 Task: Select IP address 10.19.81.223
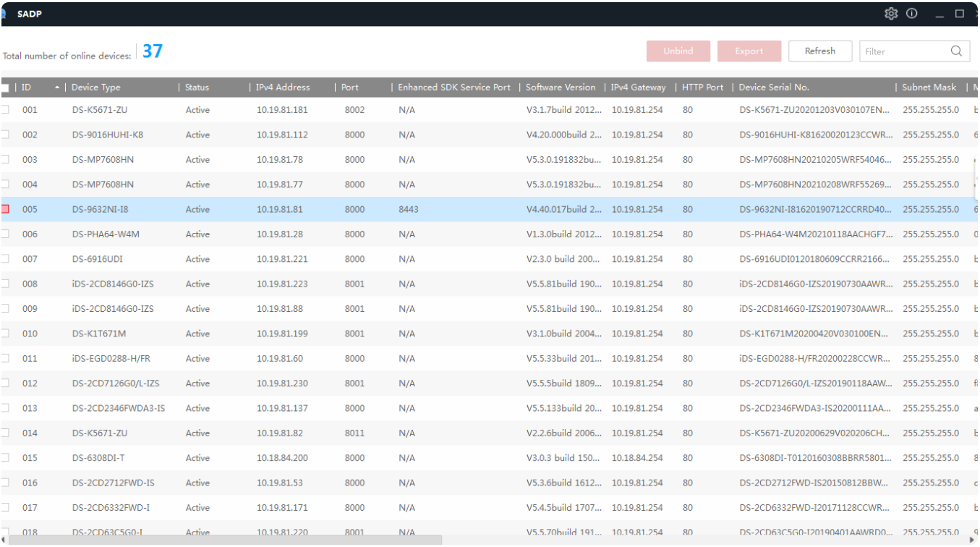(282, 284)
